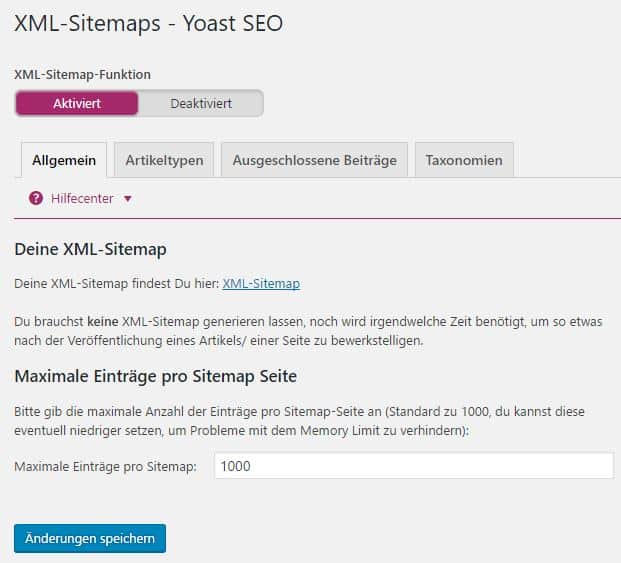Click paragraph starting 'Bitte gib die maximale'

pyautogui.click(x=299, y=421)
